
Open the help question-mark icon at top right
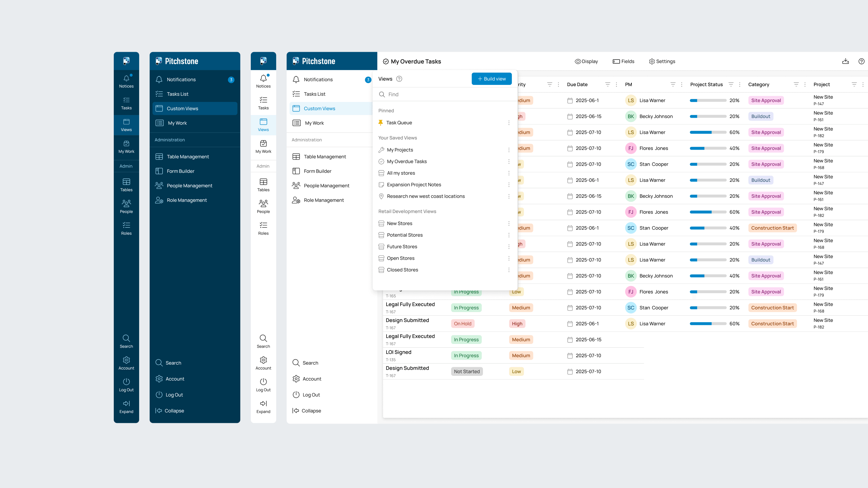862,61
